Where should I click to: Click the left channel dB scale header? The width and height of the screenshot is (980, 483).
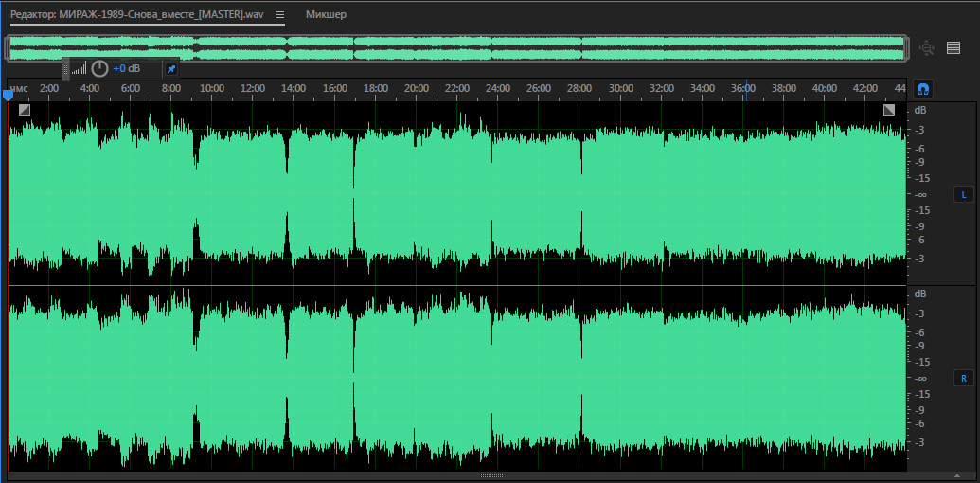920,110
